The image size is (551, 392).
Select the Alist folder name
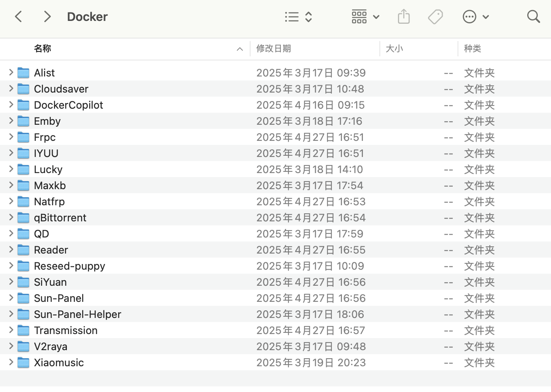pyautogui.click(x=44, y=73)
